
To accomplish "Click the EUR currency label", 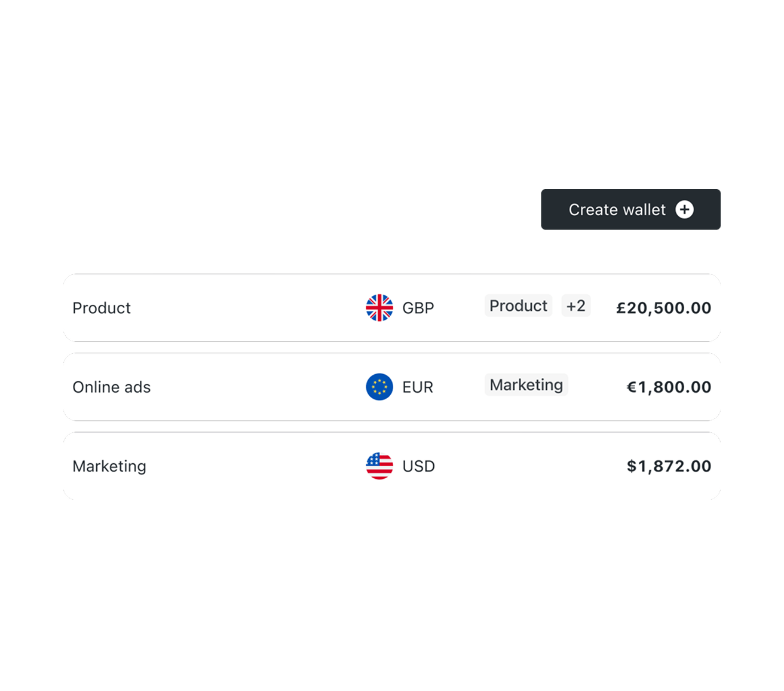I will coord(417,387).
